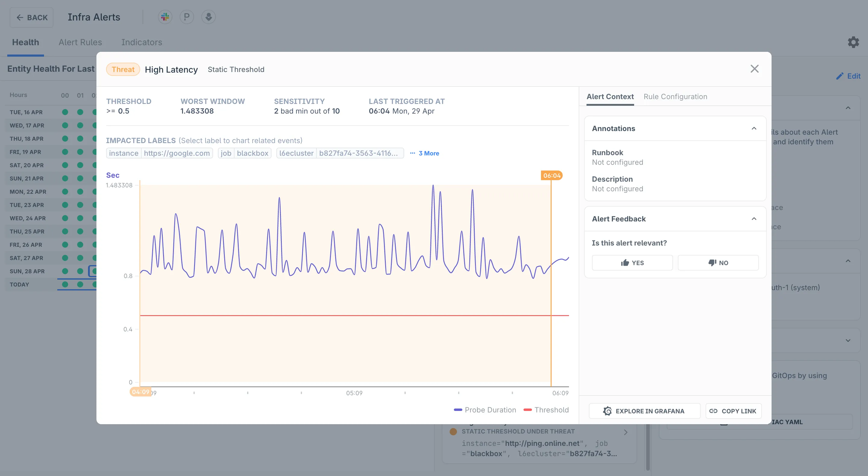The image size is (868, 476).
Task: Click the Runbook Not configured text
Action: tap(617, 162)
